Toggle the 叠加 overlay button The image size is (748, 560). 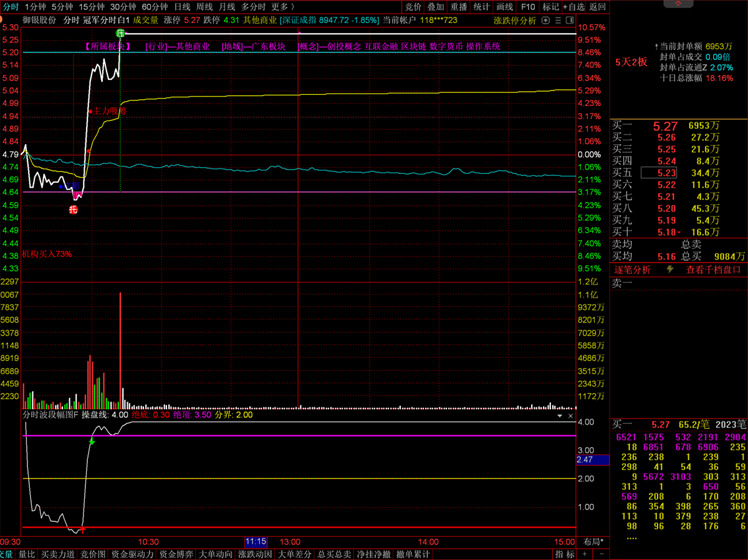[x=436, y=7]
